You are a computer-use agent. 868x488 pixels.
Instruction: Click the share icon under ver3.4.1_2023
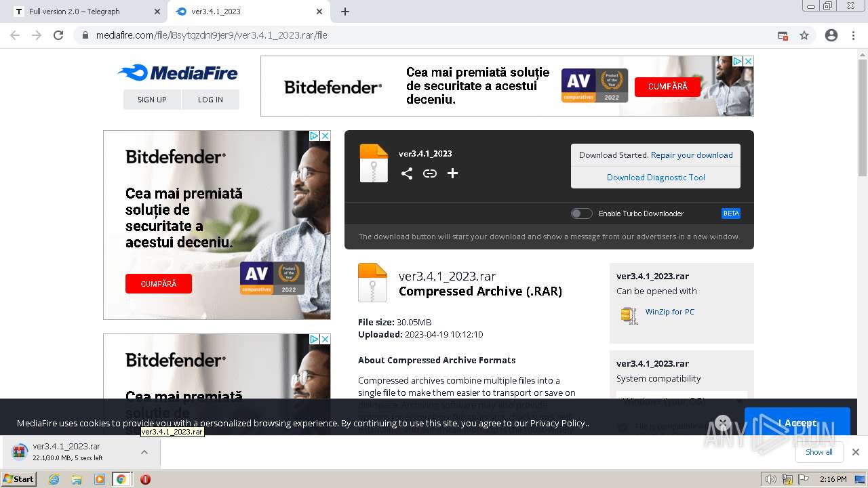click(407, 174)
